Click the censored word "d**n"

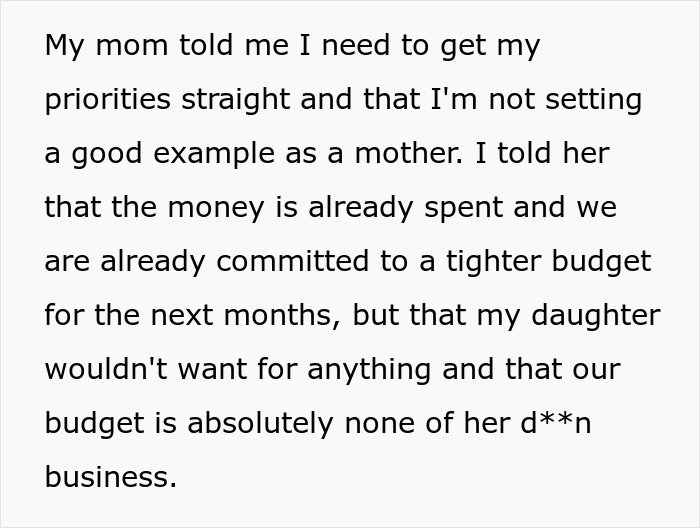tap(556, 423)
